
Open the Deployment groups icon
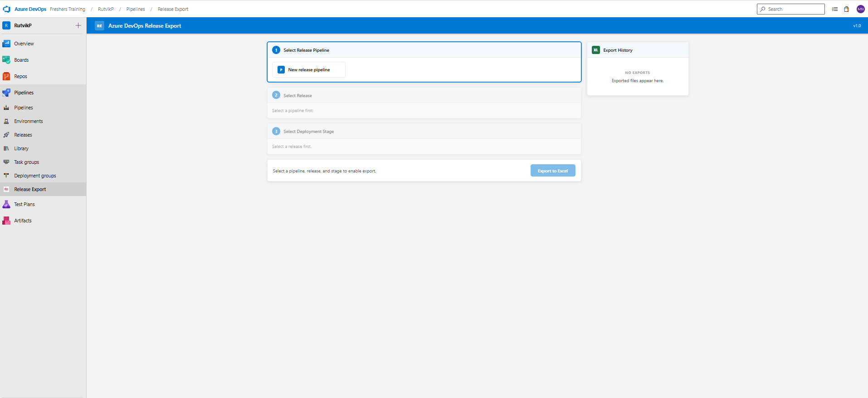[6, 176]
